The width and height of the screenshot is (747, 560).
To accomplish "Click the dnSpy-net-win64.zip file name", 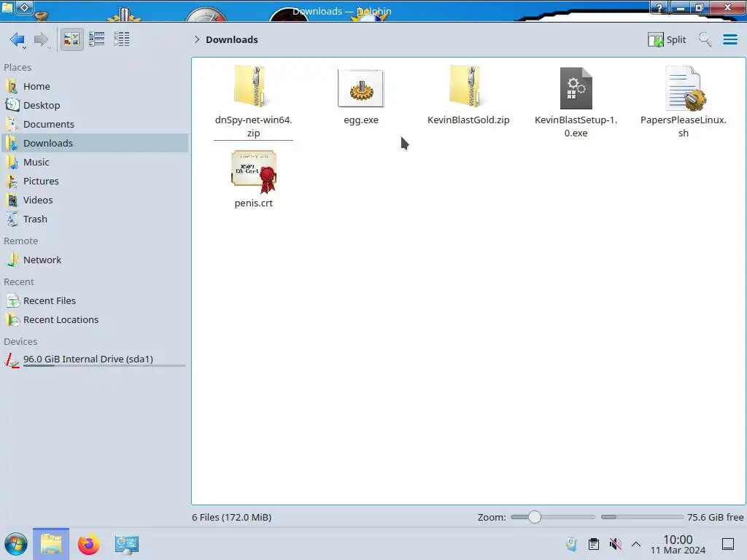I will pyautogui.click(x=253, y=127).
